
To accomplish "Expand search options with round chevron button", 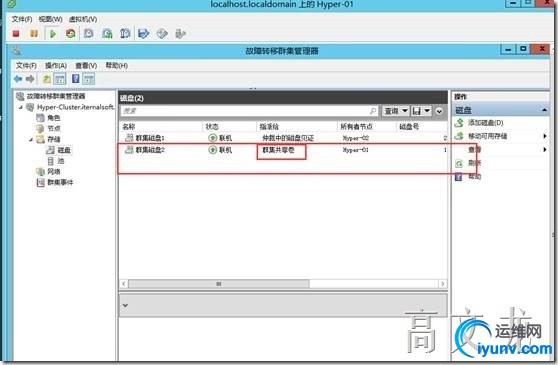I will 439,111.
